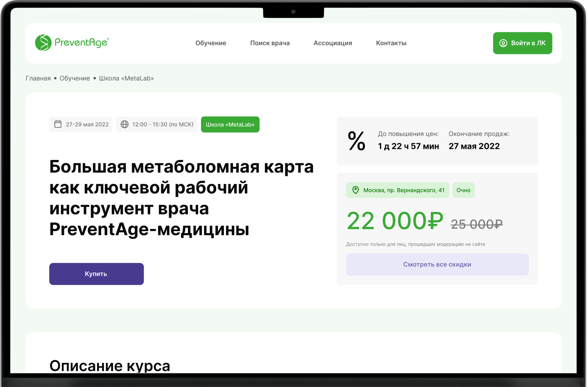Click the Купить button
Screen dimensions: 588x387
96,274
